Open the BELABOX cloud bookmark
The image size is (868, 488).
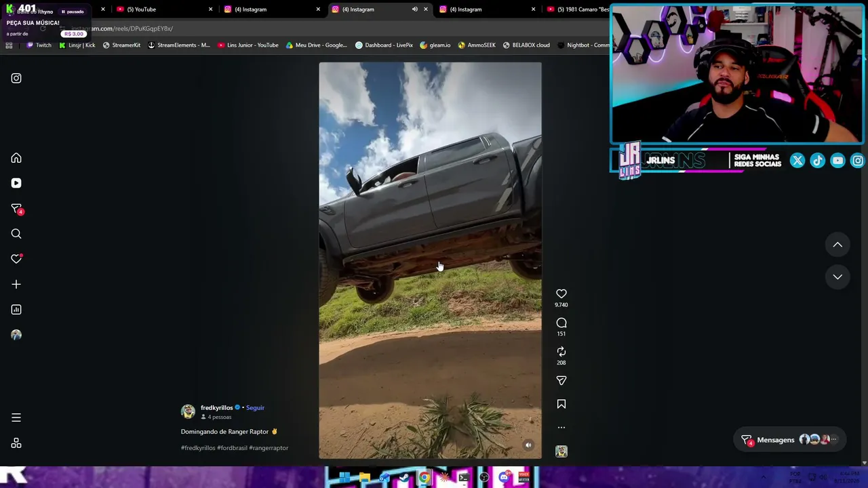click(x=526, y=45)
